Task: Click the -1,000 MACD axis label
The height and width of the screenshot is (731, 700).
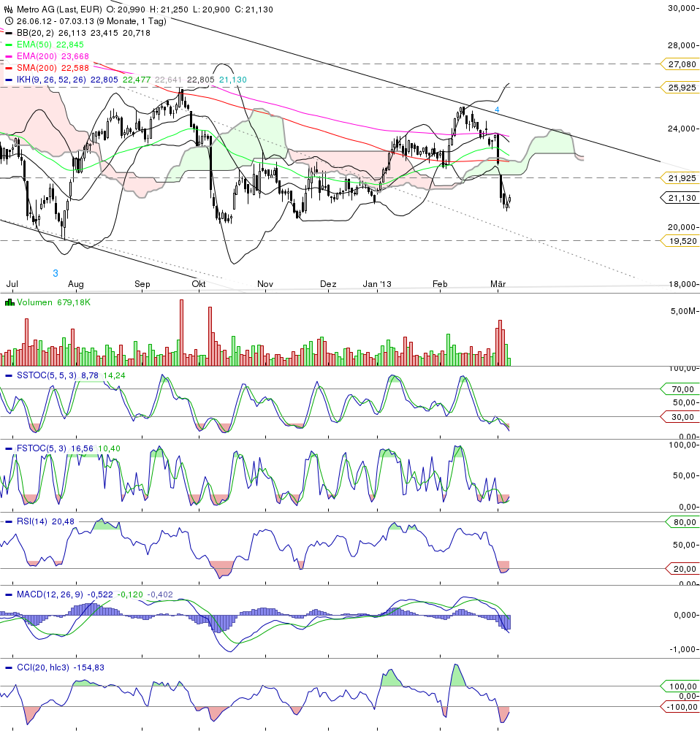Action: (x=683, y=649)
